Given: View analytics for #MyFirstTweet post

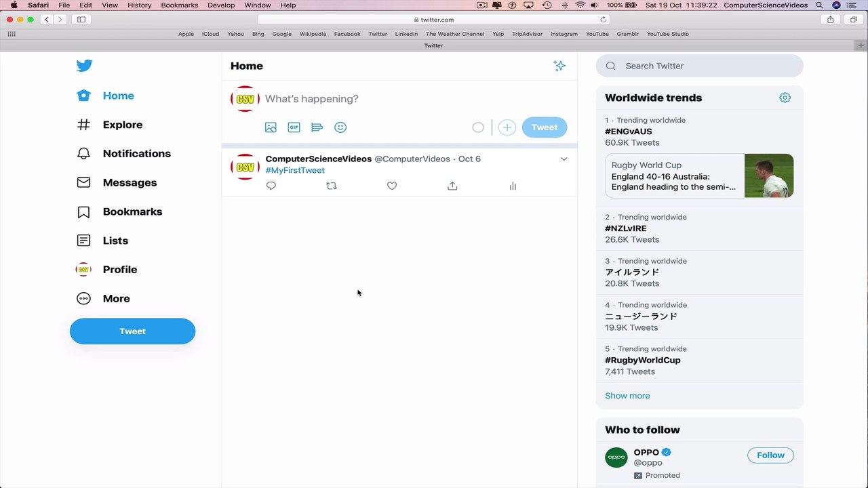Looking at the screenshot, I should pyautogui.click(x=513, y=186).
